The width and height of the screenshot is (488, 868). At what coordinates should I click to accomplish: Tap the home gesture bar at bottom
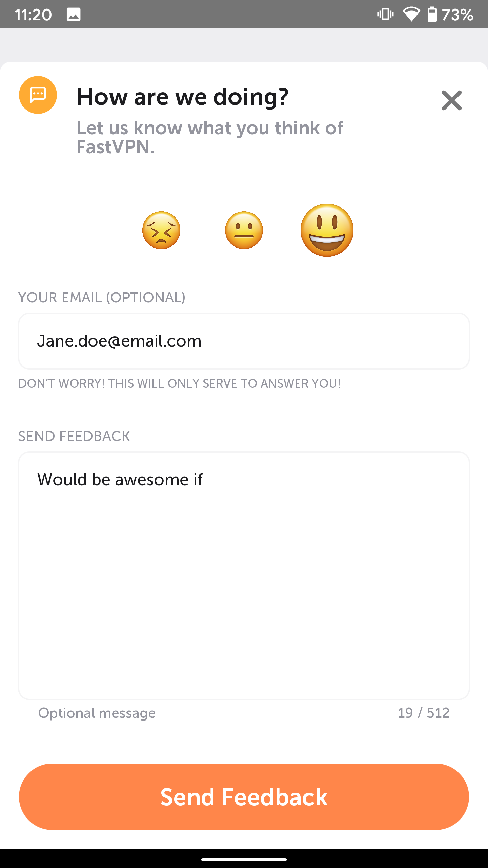coord(244,860)
